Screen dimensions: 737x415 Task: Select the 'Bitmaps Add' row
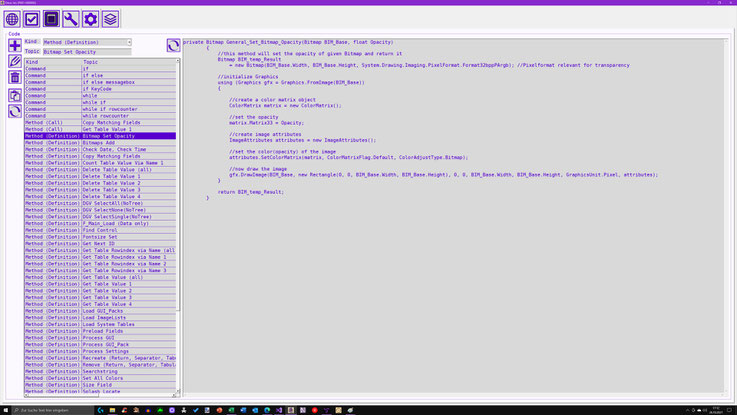click(100, 142)
